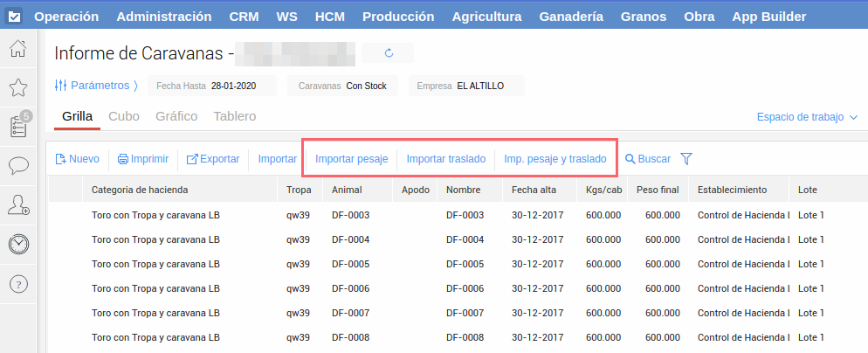Expand the Parámetros panel

[x=97, y=86]
